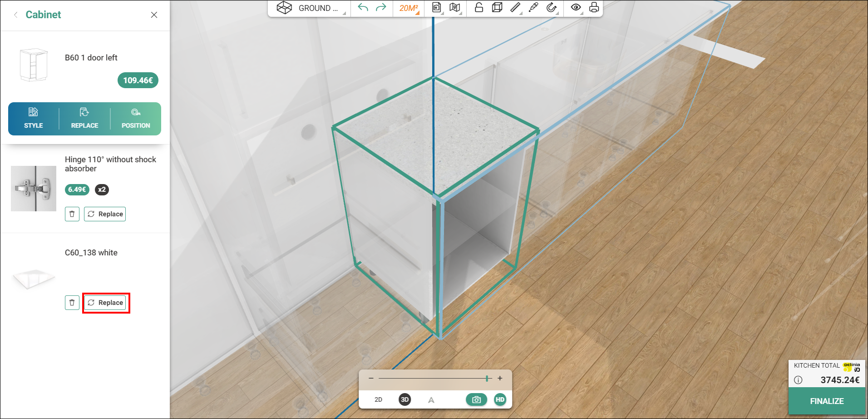The width and height of the screenshot is (868, 419).
Task: Select the cabinet worktop in 3D view
Action: click(435, 135)
